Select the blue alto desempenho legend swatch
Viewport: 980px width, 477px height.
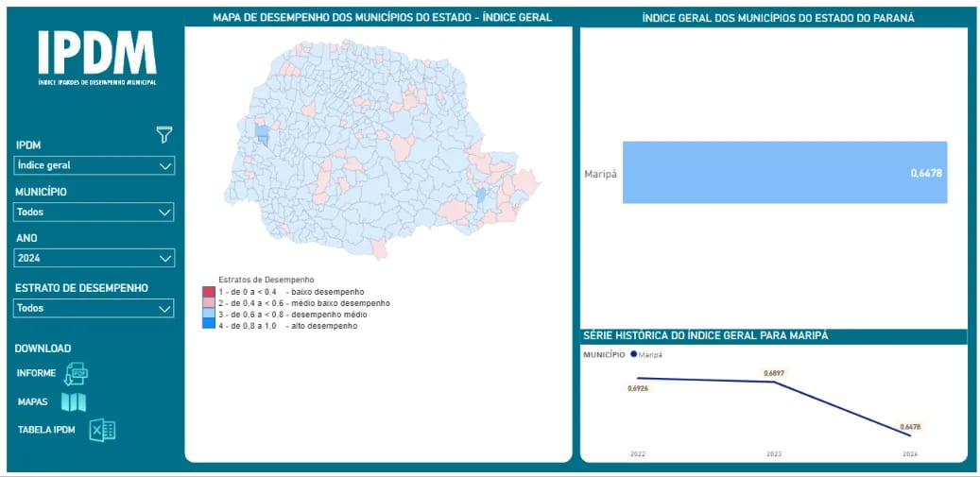click(x=209, y=325)
